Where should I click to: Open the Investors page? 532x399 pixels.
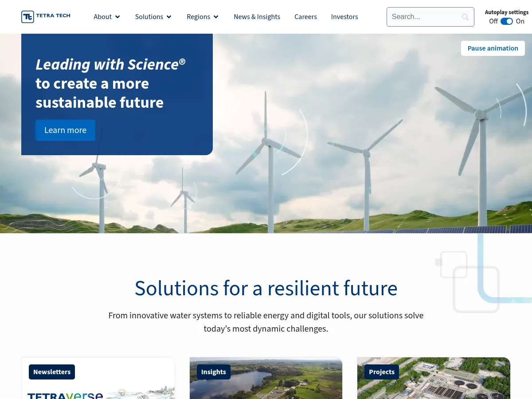point(344,17)
